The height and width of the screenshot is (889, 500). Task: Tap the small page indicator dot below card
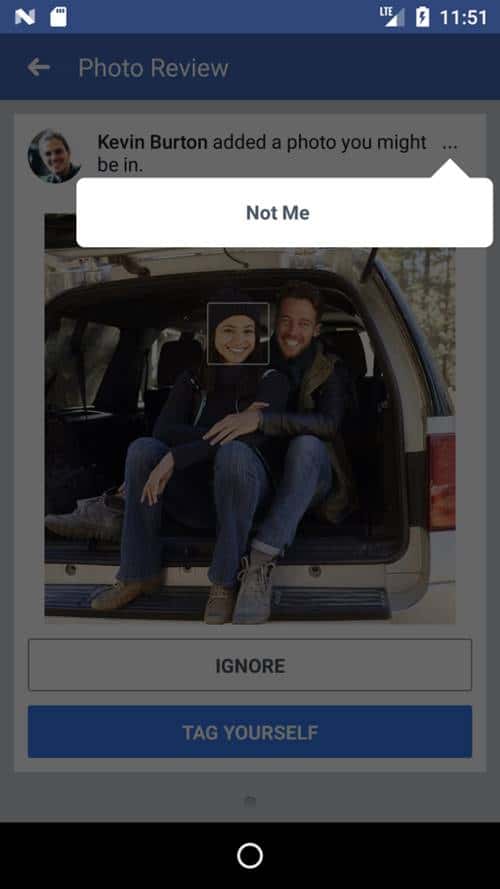250,801
